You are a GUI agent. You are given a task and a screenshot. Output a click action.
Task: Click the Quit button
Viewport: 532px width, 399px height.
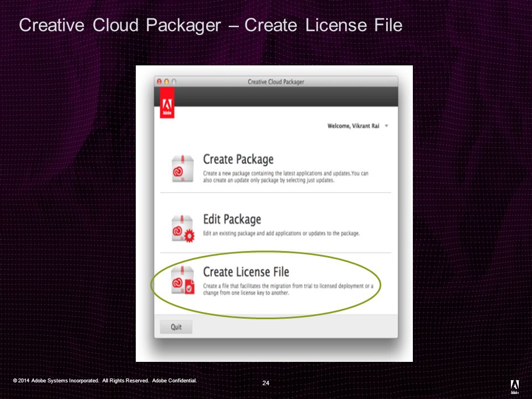tap(176, 327)
